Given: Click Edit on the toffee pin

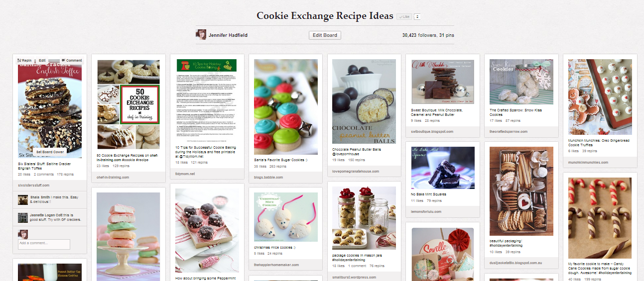Looking at the screenshot, I should 42,60.
